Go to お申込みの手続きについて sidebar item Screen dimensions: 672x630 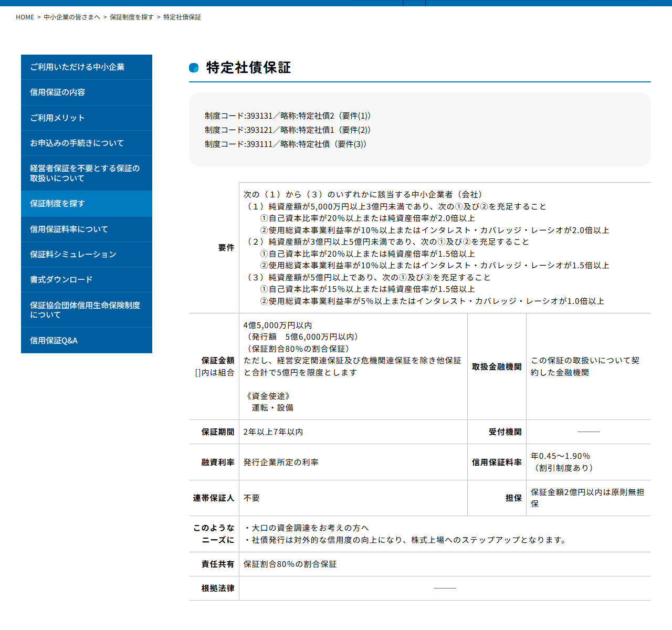(x=87, y=143)
